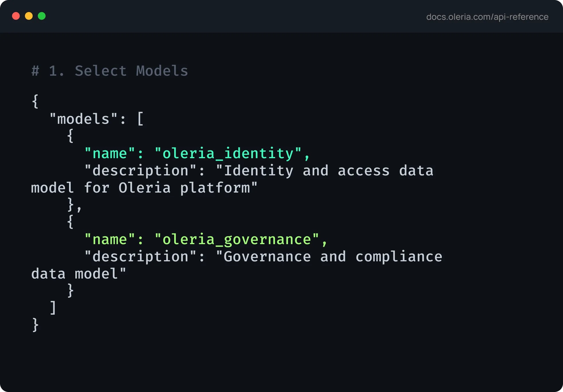
Task: Select the "oleria_identity" name value
Action: [x=228, y=153]
